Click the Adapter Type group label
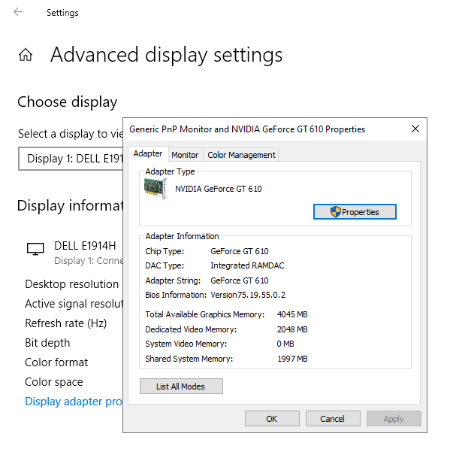Viewport: 453px width, 476px height. click(170, 171)
